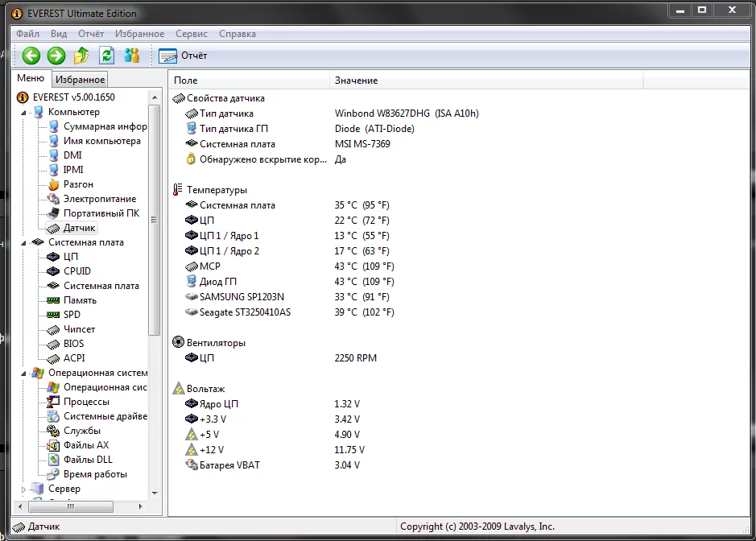
Task: Click the Диод ГП monitor icon
Action: 191,281
